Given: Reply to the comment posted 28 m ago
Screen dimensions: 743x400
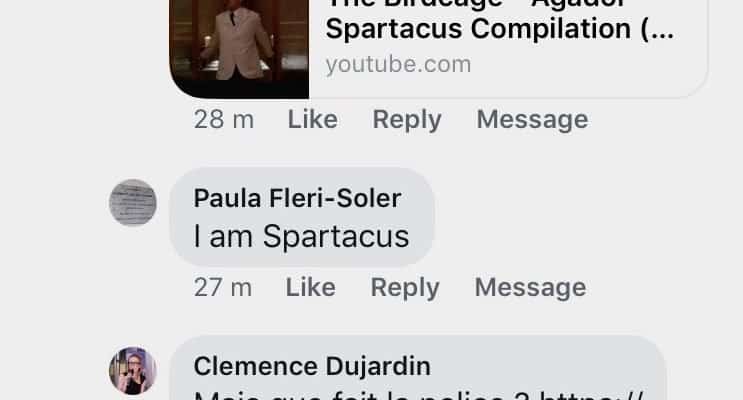Looking at the screenshot, I should coord(407,119).
